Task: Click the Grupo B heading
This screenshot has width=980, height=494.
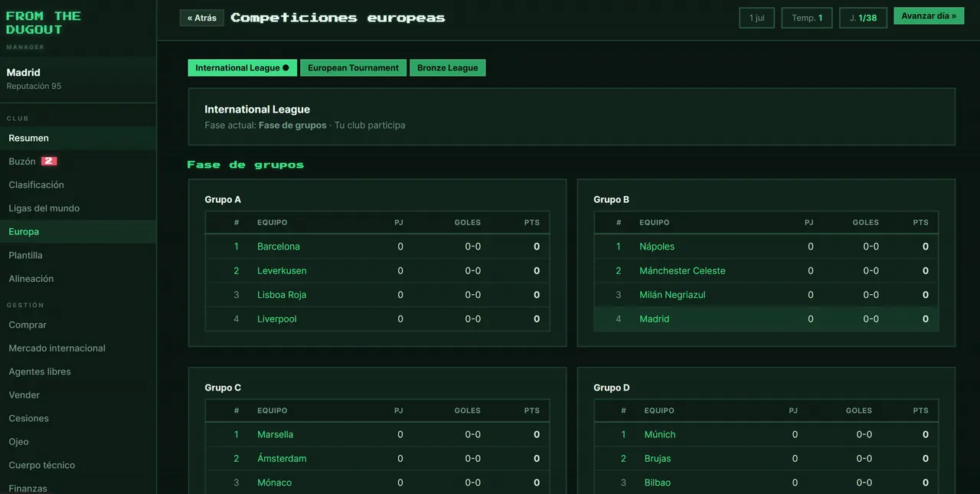Action: click(612, 199)
